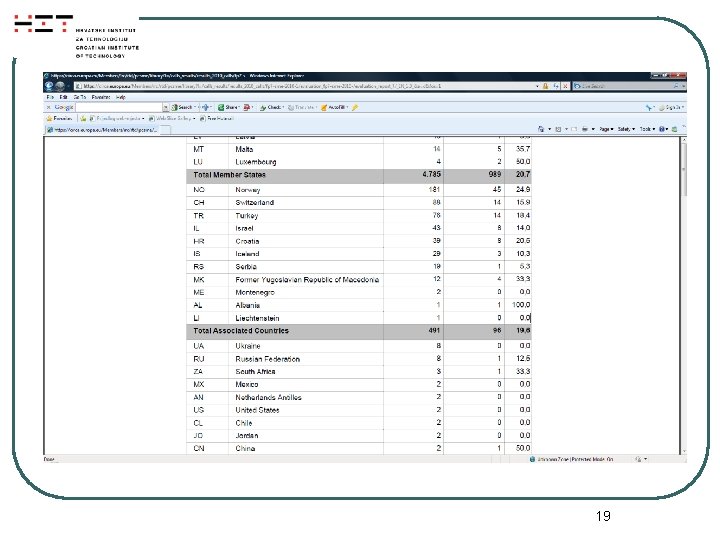Click the browser Forward arrow button
The width and height of the screenshot is (720, 540).
[x=60, y=86]
